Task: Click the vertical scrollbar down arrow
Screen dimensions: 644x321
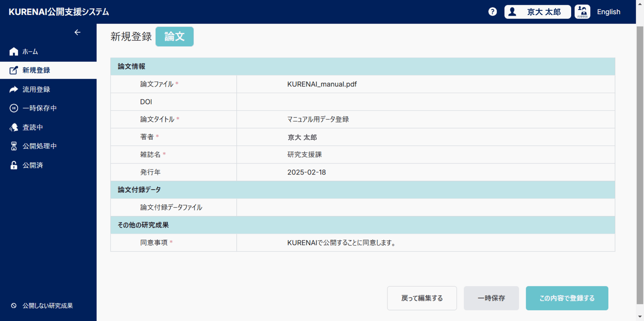Action: click(x=640, y=316)
